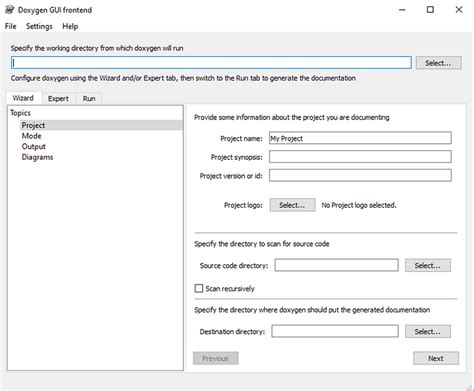The width and height of the screenshot is (474, 391).
Task: Minimize the Doxygen GUI frontend window
Action: (402, 10)
